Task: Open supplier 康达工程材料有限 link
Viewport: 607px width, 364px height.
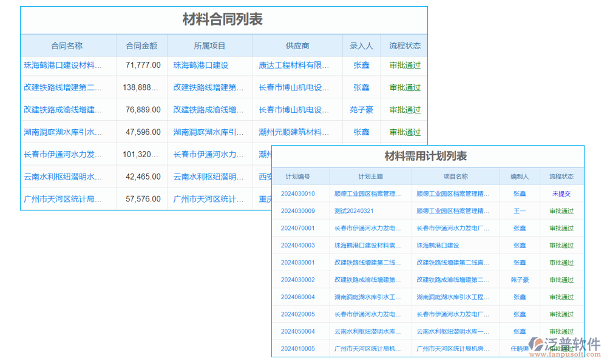Action: click(297, 65)
